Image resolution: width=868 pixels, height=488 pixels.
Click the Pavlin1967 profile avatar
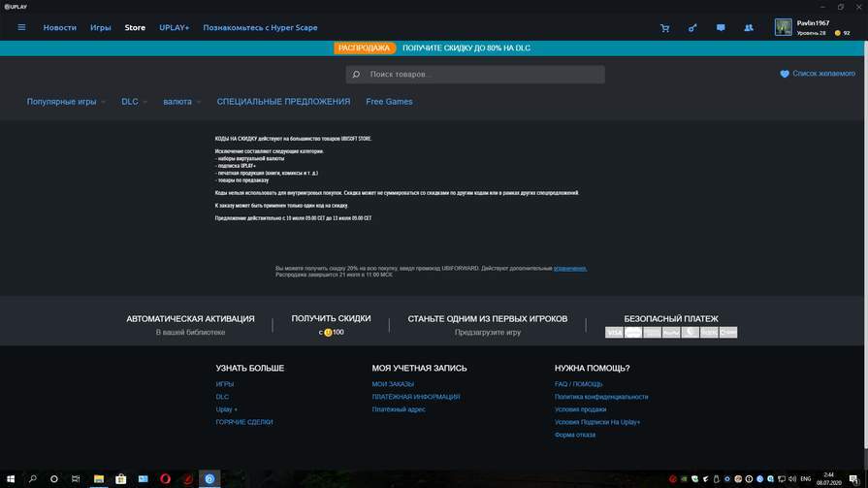coord(783,27)
